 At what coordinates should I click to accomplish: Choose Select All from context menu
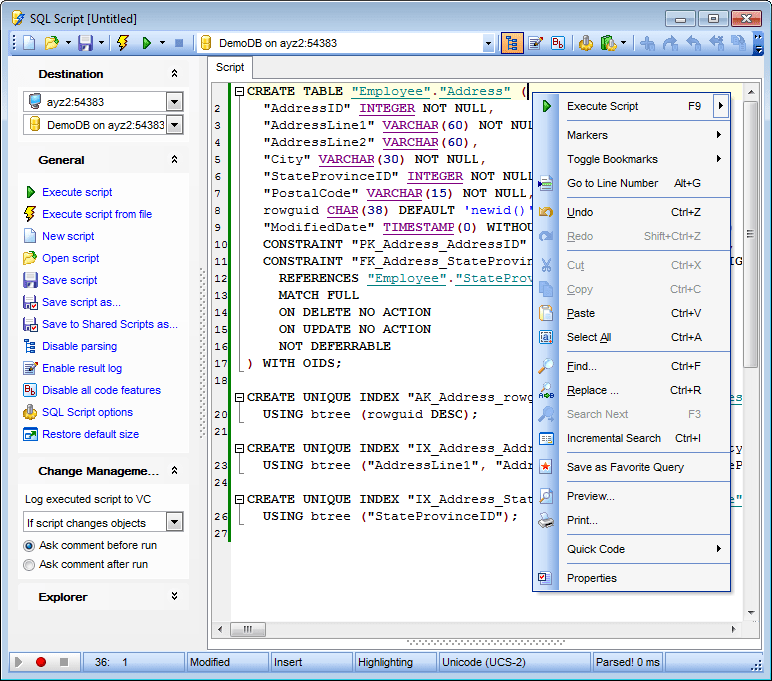589,337
